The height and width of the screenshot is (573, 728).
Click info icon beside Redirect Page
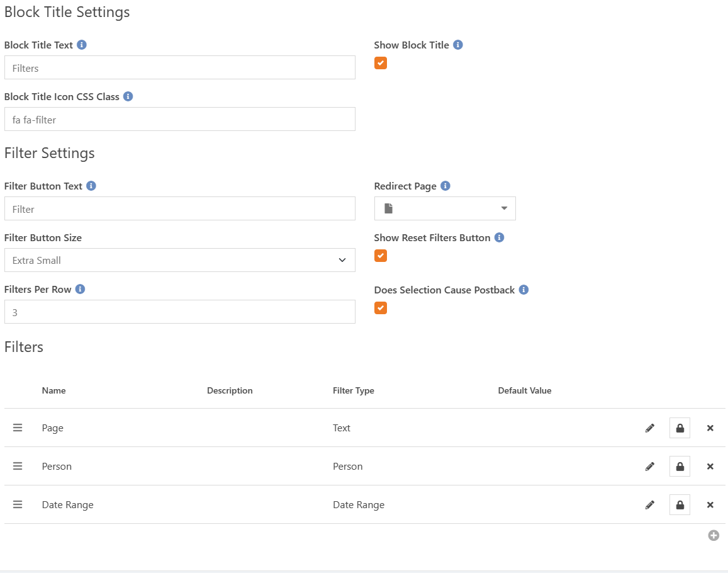(x=445, y=186)
